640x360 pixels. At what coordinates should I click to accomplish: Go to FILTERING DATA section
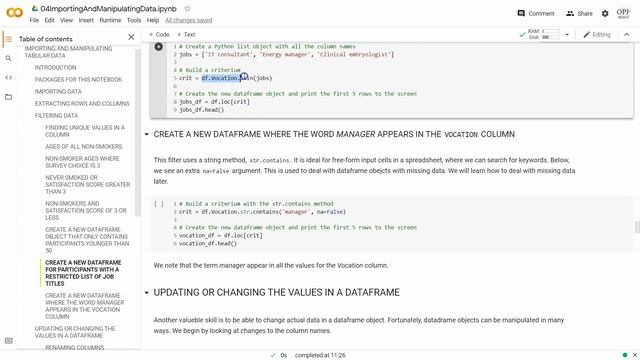click(x=56, y=116)
